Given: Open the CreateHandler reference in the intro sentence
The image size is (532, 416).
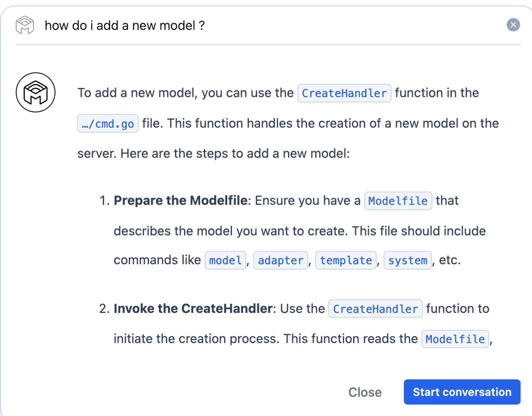Looking at the screenshot, I should (344, 93).
